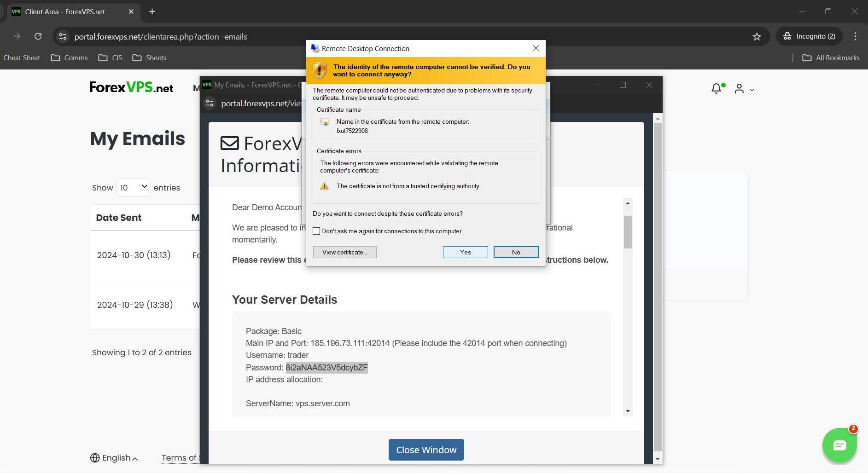The image size is (868, 473).
Task: Click the forward navigation arrow
Action: click(17, 36)
